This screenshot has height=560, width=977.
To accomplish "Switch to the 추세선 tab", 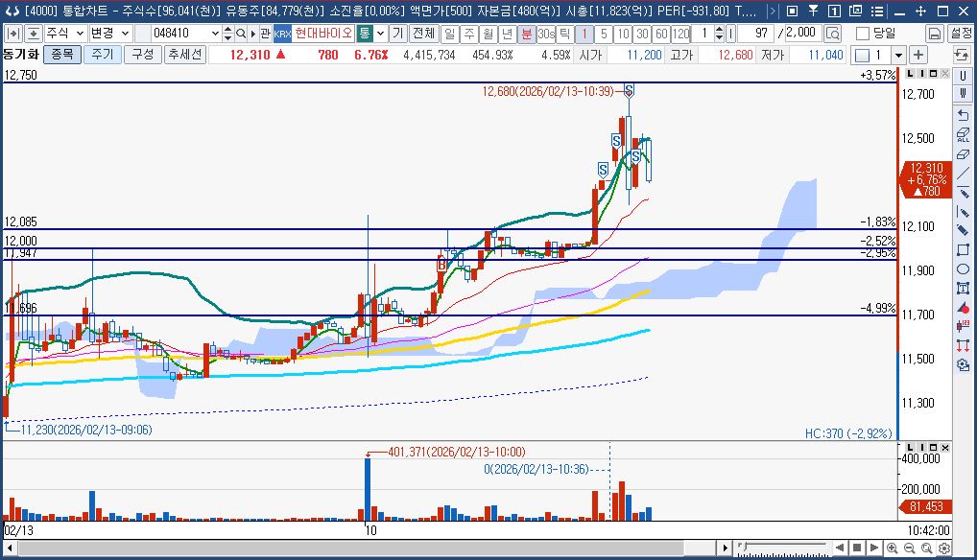I will 183,55.
